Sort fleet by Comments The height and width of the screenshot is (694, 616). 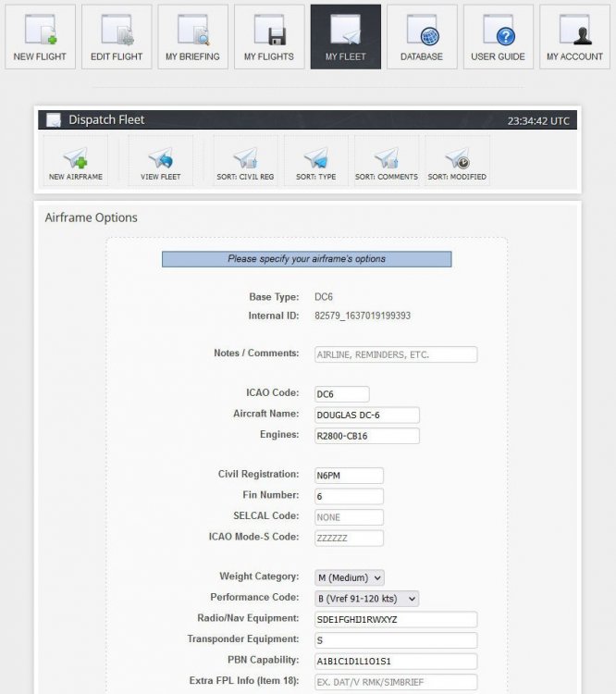point(386,162)
